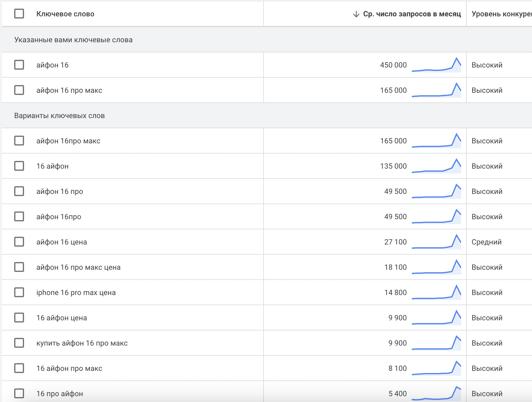Click the 450 000 search volume value
This screenshot has width=532, height=402.
click(393, 65)
